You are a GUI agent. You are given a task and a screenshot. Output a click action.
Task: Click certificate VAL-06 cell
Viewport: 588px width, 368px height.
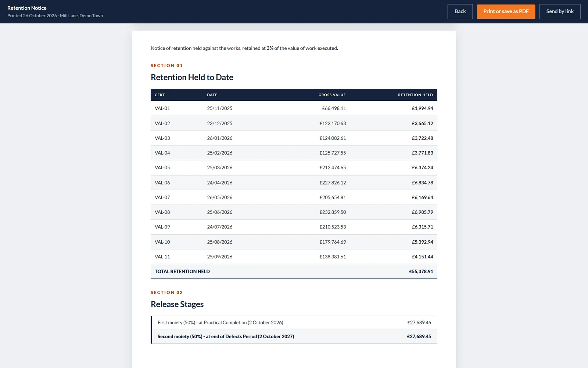(162, 183)
